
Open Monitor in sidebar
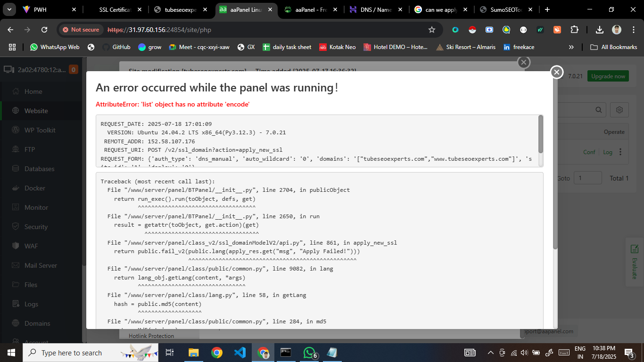[36, 207]
